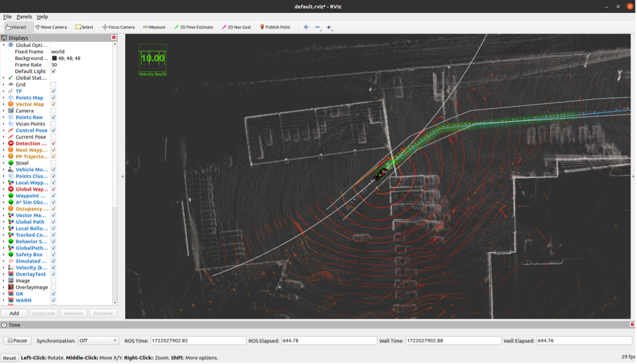Viewport: 637px width, 364px height.
Task: Click the Add display button
Action: pos(14,313)
